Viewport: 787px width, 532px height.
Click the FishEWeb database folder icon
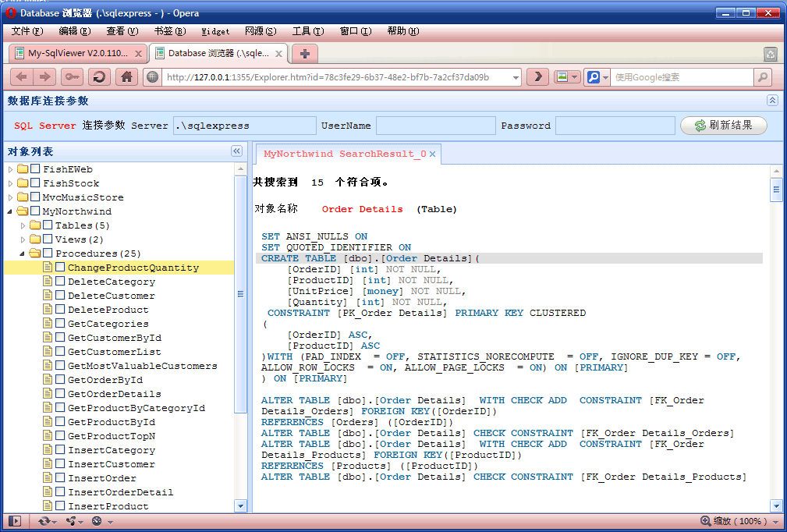[23, 169]
